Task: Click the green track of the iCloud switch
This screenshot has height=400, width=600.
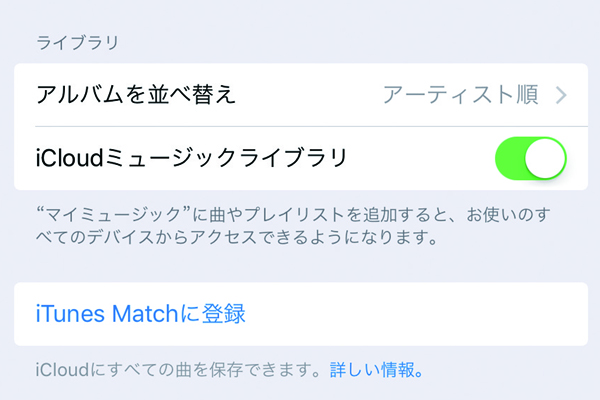Action: point(510,158)
